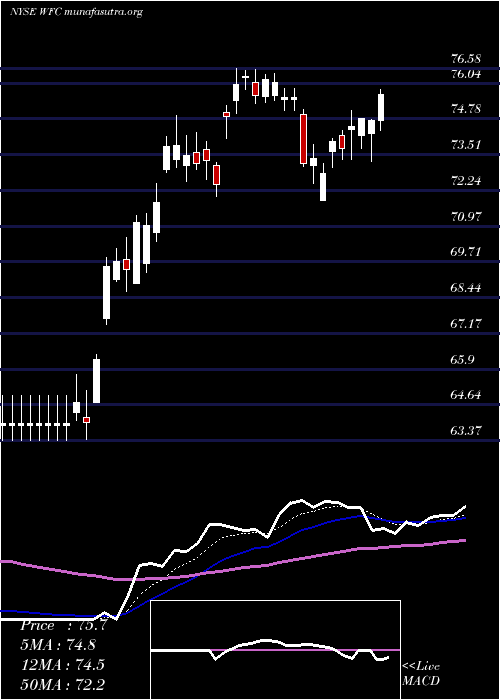Click the 72.24 price level label
500x700 pixels.
pyautogui.click(x=466, y=181)
